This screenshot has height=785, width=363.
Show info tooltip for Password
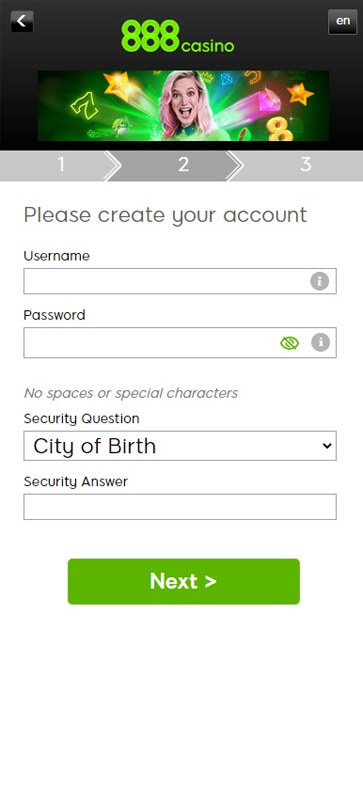pyautogui.click(x=320, y=343)
